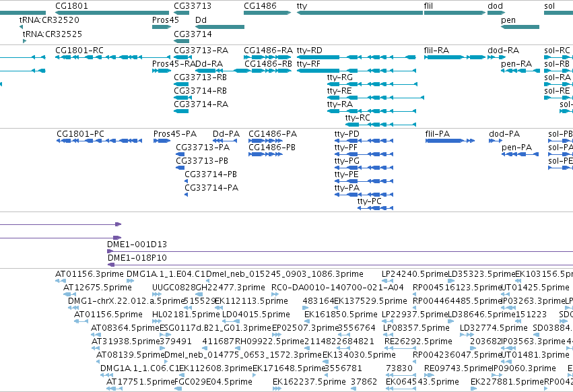Select the EK134030.5prime EST label
This screenshot has height=392, width=573.
359,355
